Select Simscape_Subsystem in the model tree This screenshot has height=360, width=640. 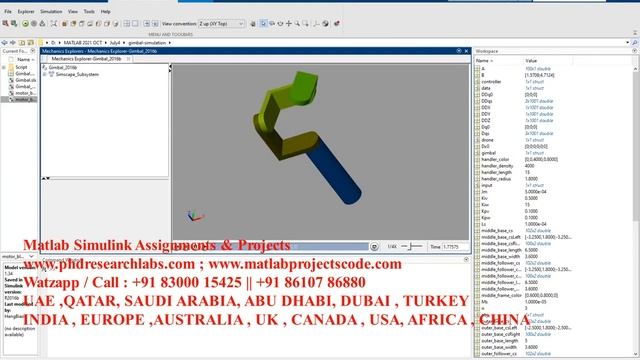77,74
